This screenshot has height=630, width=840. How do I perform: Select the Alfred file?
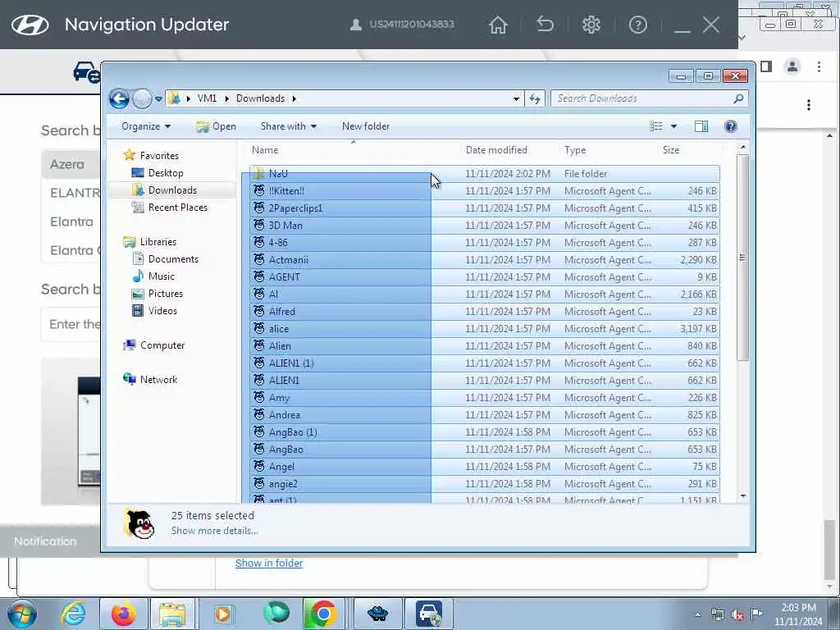coord(484,312)
